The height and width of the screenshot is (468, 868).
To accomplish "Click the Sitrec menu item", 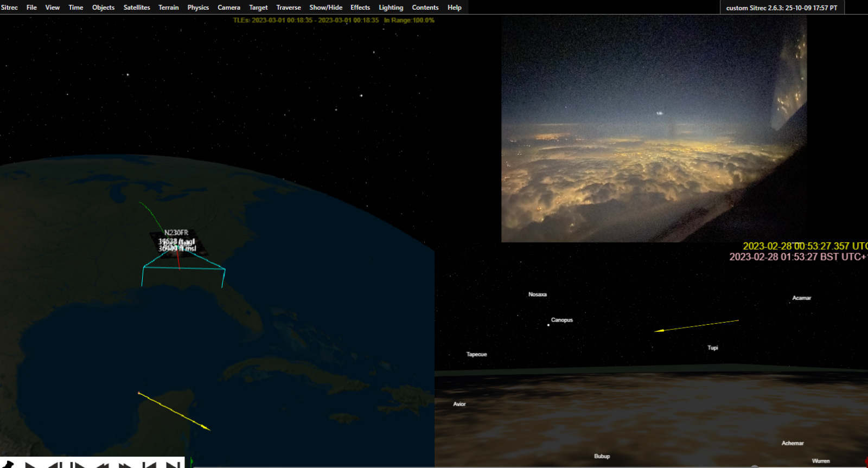I will (x=9, y=8).
